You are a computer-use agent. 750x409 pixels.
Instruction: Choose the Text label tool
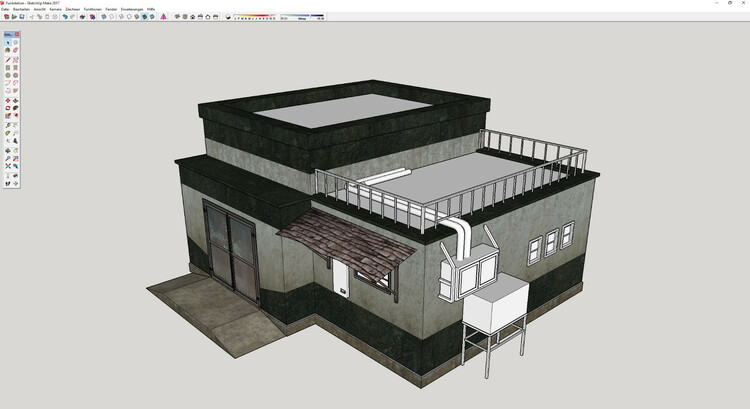point(16,133)
